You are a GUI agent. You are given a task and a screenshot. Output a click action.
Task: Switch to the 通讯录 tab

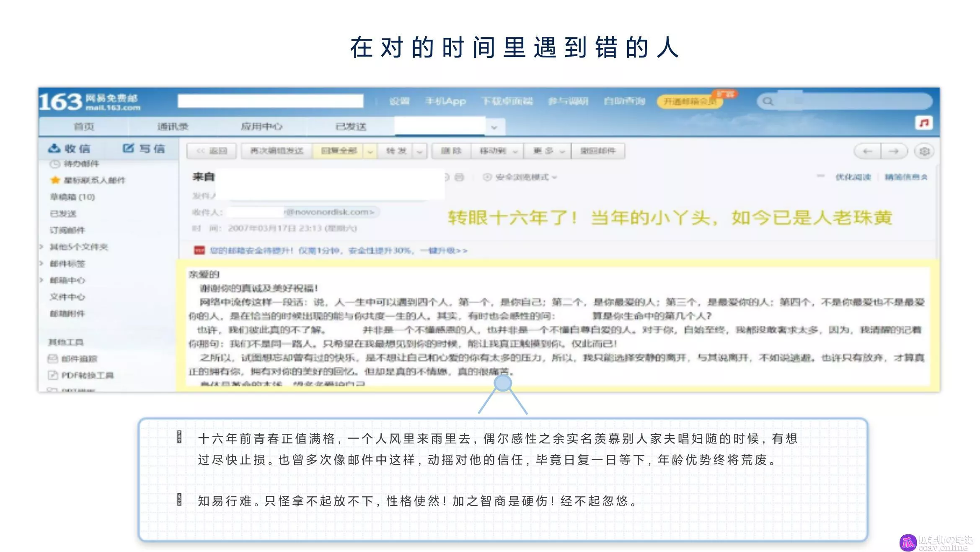[173, 127]
